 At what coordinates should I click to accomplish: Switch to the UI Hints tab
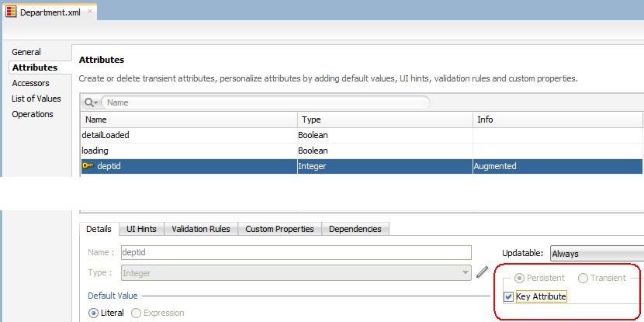[141, 229]
